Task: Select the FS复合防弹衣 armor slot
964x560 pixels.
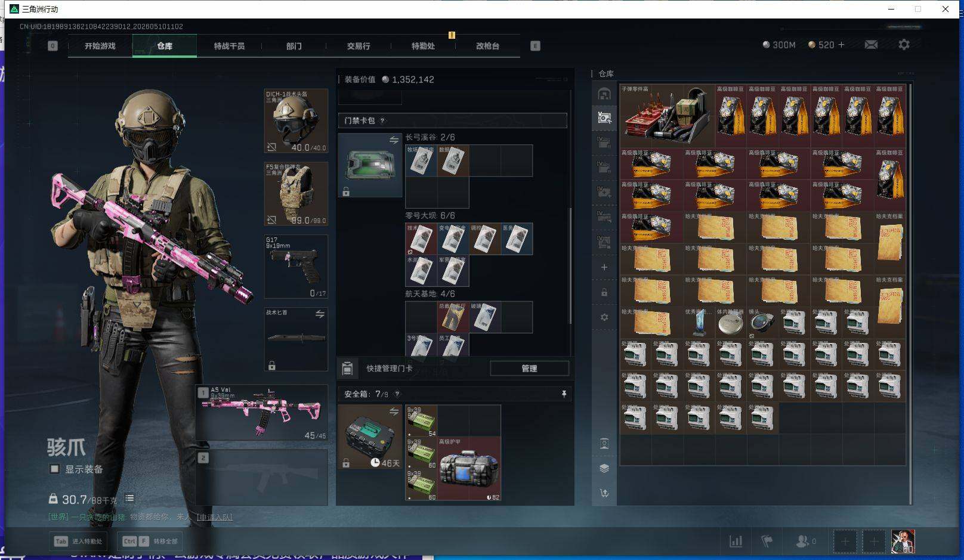Action: (x=296, y=194)
